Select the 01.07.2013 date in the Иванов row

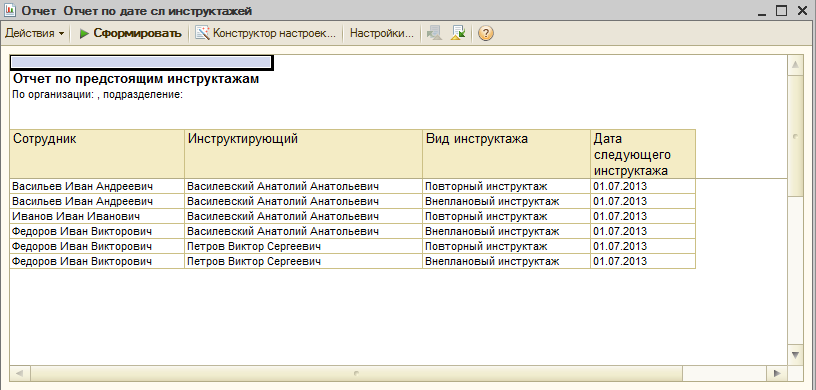coord(643,216)
